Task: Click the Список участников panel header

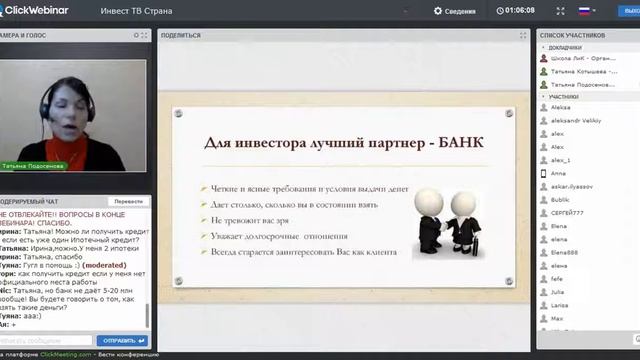Action: pos(588,36)
